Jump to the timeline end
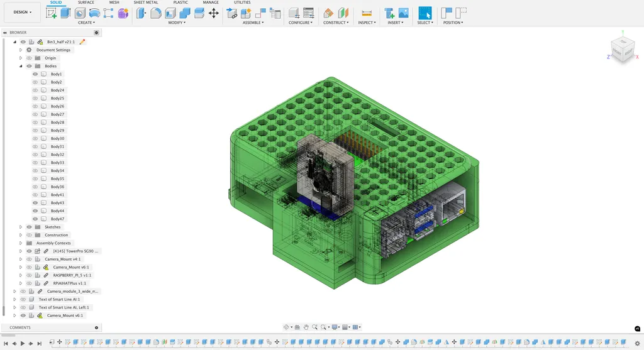This screenshot has width=644, height=350. [x=40, y=343]
